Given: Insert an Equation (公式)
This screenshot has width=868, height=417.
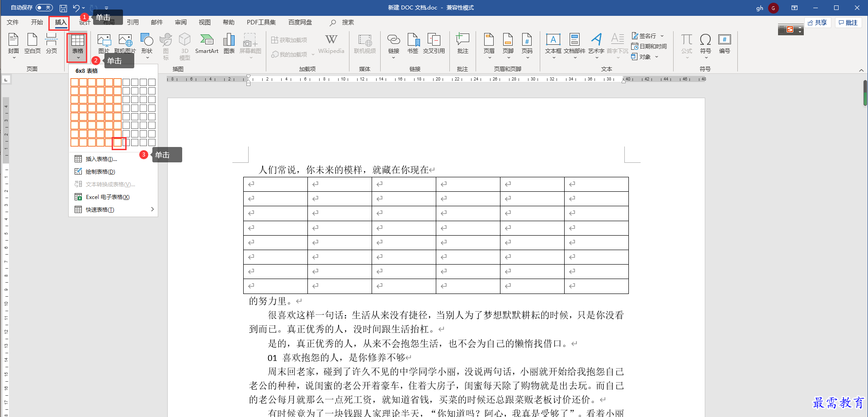Looking at the screenshot, I should tap(687, 46).
